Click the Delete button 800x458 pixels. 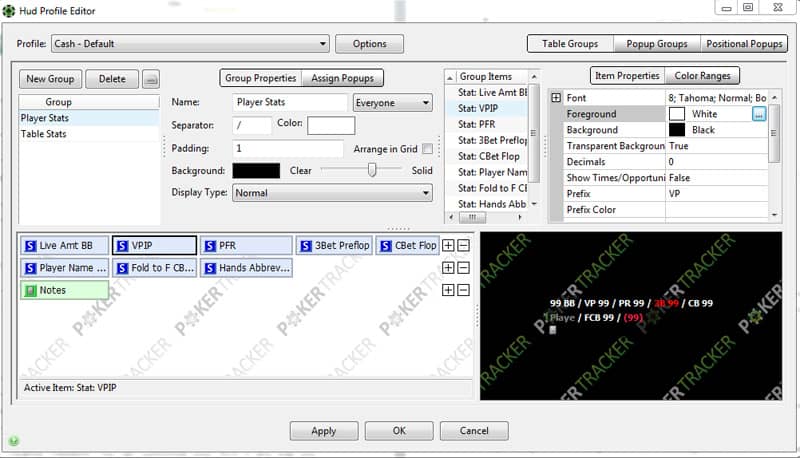(x=112, y=79)
